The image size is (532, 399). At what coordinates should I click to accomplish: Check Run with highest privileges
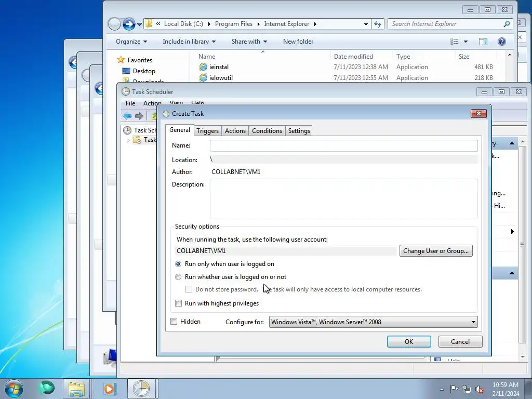(x=179, y=303)
